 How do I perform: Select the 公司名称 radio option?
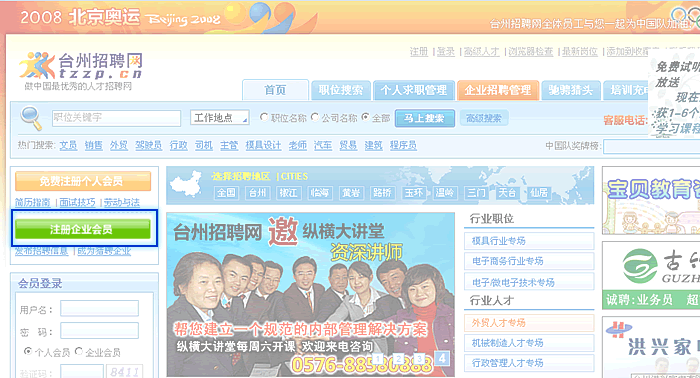(x=315, y=117)
